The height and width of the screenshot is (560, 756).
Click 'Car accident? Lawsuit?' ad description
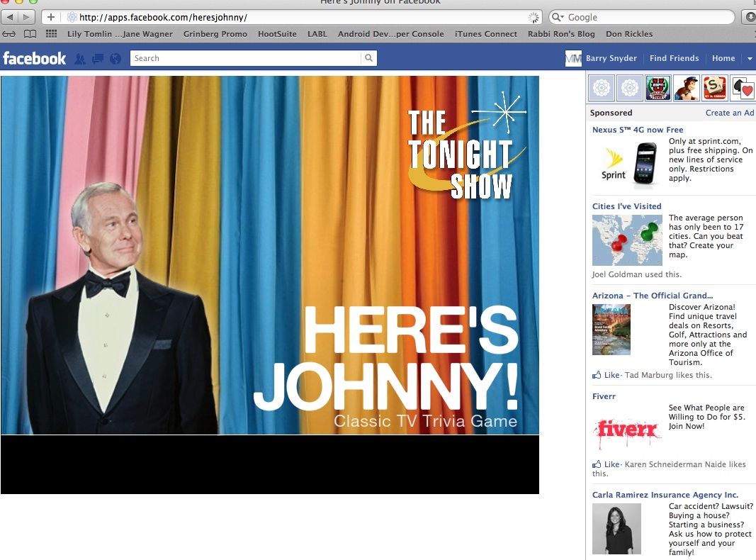(711, 529)
